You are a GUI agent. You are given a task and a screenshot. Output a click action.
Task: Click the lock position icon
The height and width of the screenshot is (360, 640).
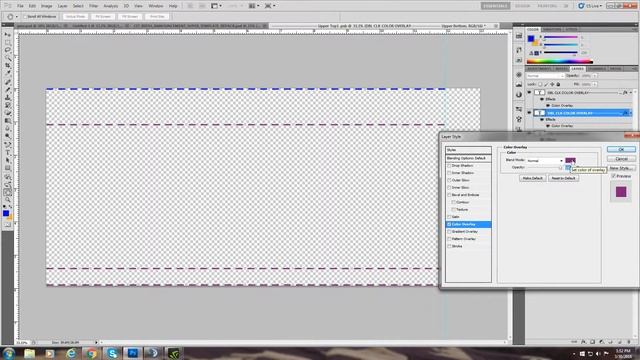[552, 84]
